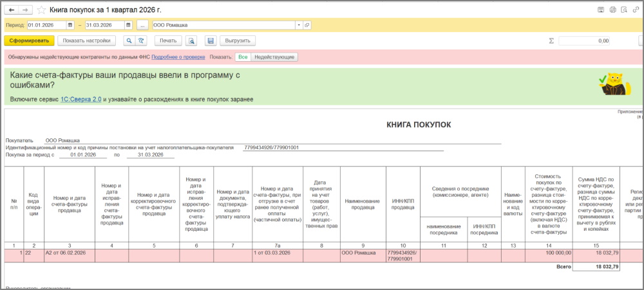Click the floppy disk save icon near Выгрузить
Screen dimensions: 644x290
[210, 41]
